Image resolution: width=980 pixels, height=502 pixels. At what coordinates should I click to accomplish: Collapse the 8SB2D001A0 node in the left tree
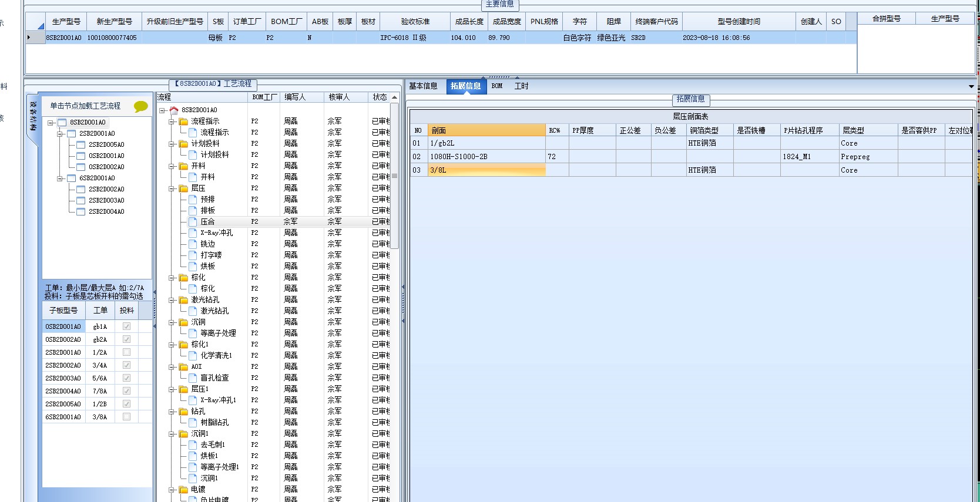[51, 123]
